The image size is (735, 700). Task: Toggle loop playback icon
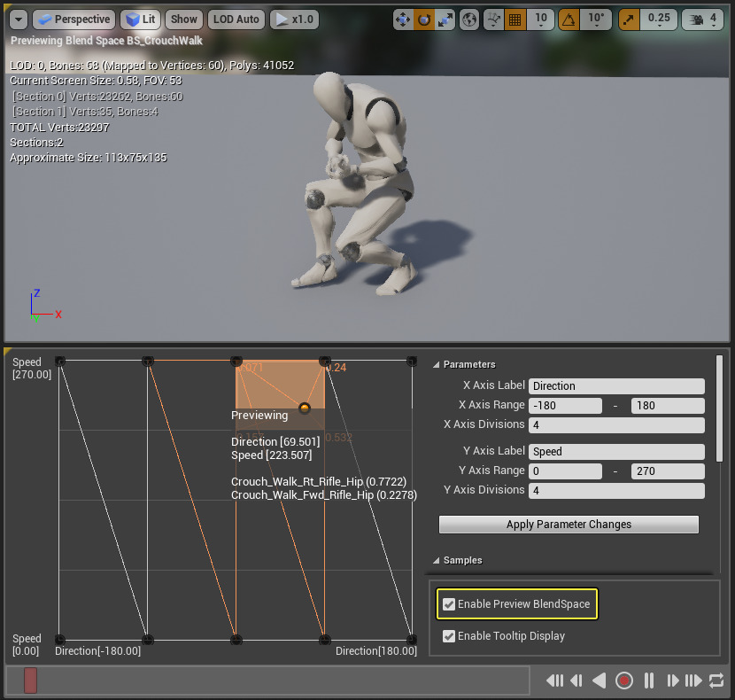(716, 681)
